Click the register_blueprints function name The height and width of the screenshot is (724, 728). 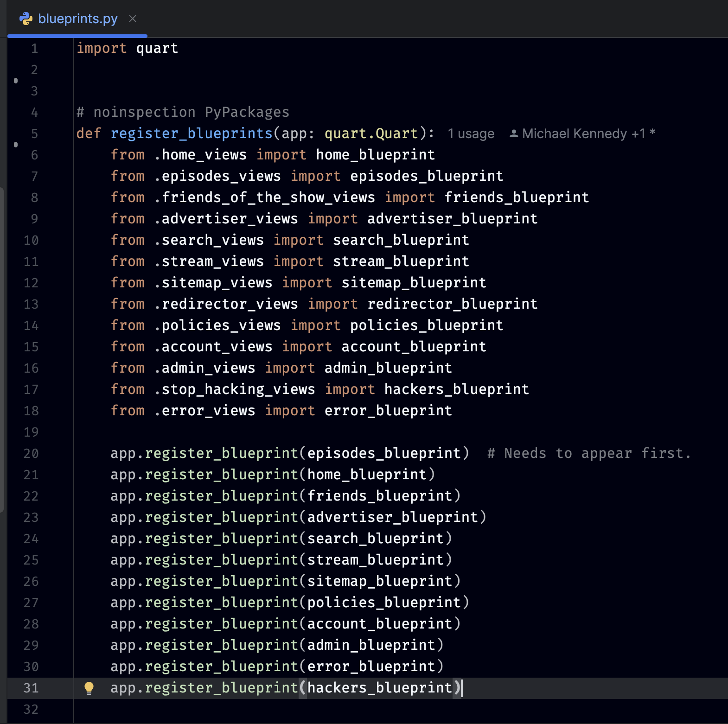[x=191, y=133]
